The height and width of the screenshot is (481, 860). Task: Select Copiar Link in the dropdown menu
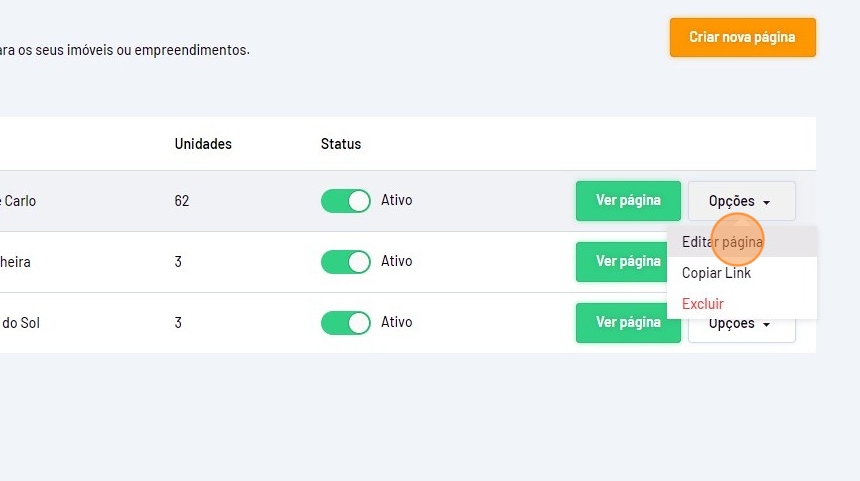716,273
